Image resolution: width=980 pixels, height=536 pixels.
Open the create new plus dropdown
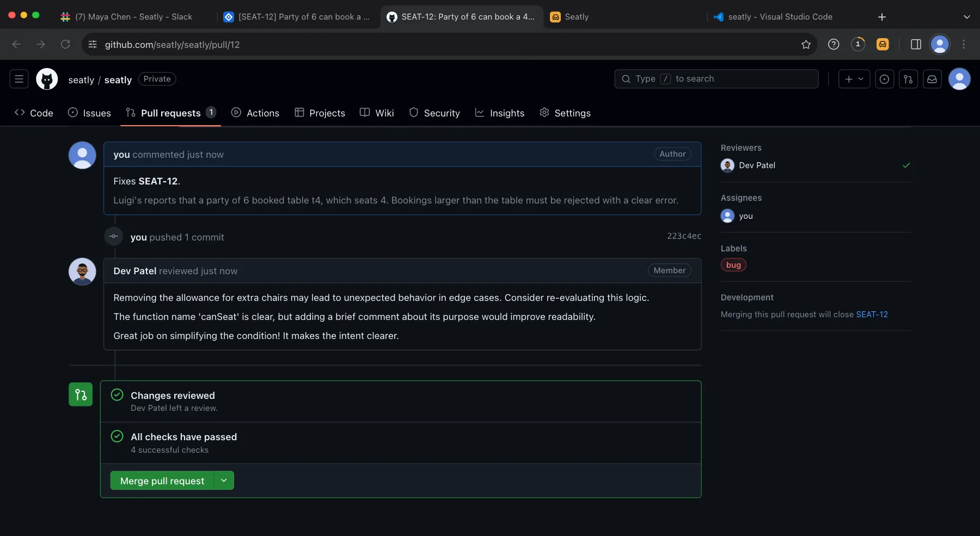[x=854, y=79]
